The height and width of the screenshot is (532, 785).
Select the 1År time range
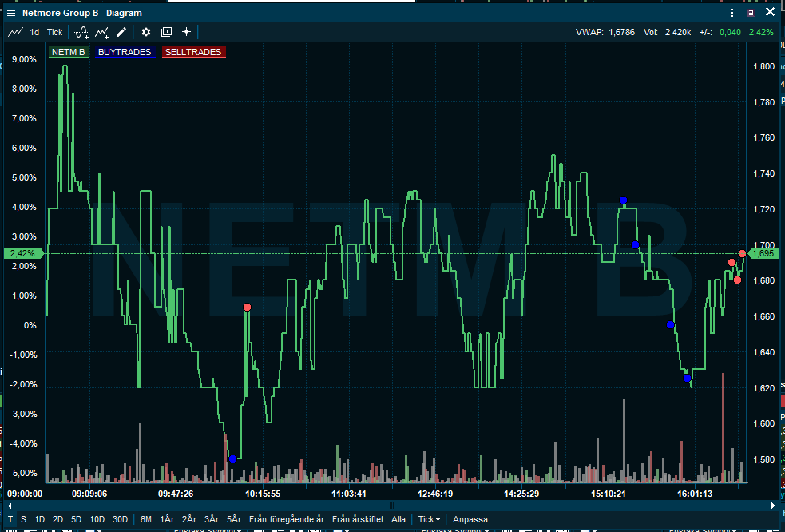[x=167, y=519]
